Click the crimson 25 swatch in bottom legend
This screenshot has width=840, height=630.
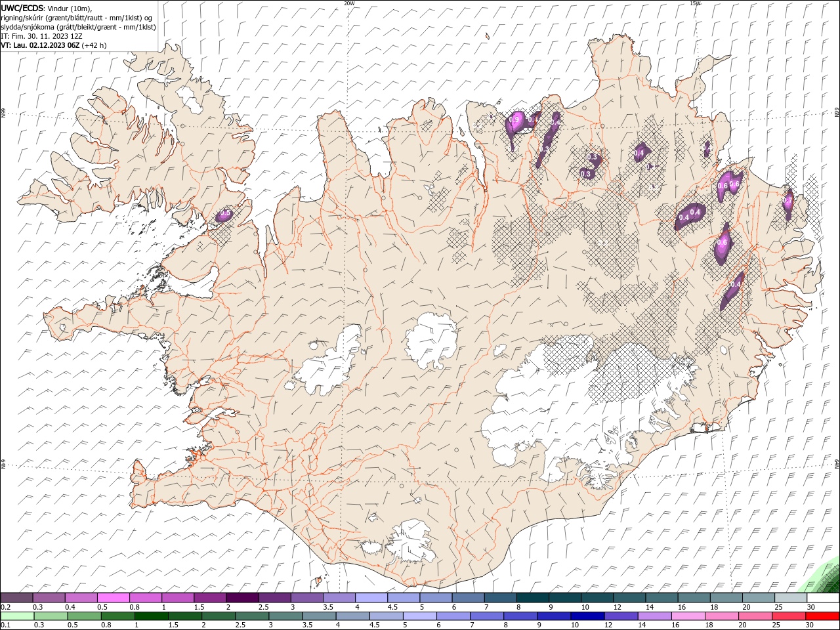coord(789,616)
